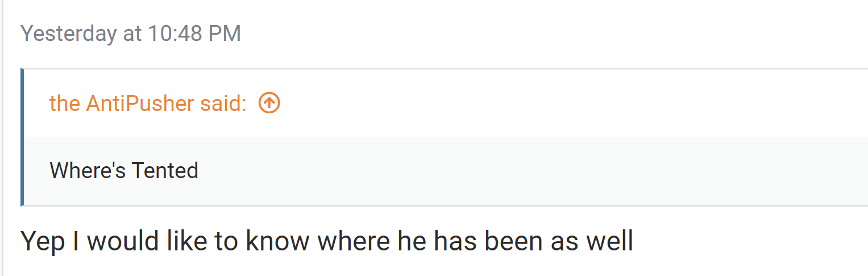Click the word "know" in the reply
This screenshot has height=276, width=868.
coord(277,241)
